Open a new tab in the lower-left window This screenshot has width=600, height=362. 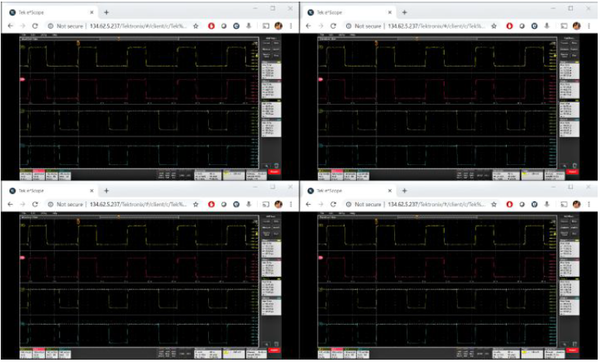(x=106, y=191)
